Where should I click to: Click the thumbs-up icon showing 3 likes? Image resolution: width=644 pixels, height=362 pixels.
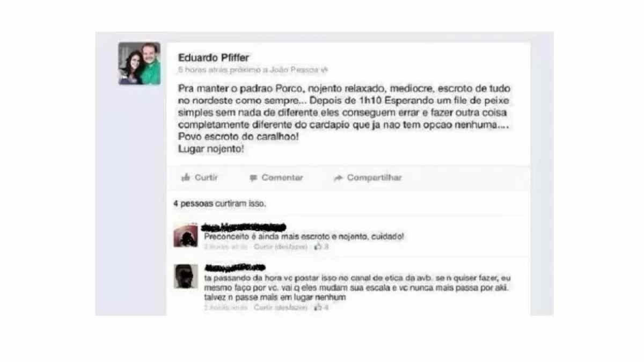318,247
